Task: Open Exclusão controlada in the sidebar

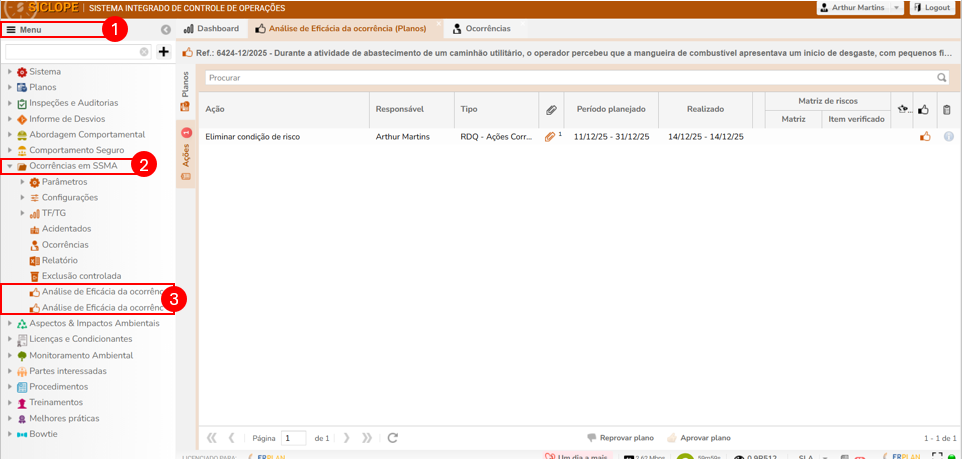Action: (x=81, y=276)
